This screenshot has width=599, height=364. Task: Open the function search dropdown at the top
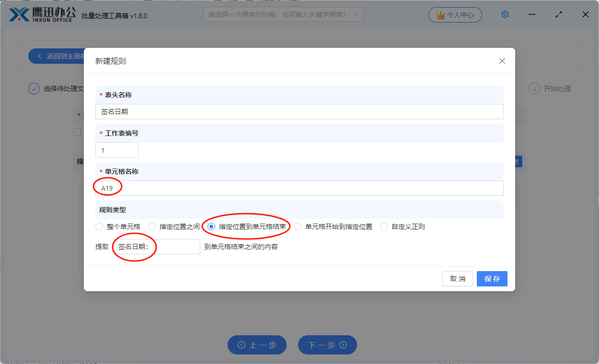283,14
